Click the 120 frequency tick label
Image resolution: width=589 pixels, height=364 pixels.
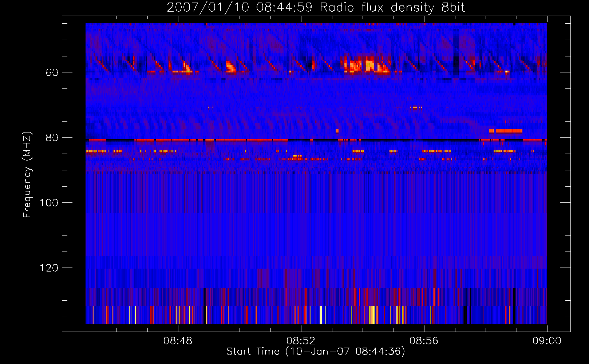tap(49, 268)
